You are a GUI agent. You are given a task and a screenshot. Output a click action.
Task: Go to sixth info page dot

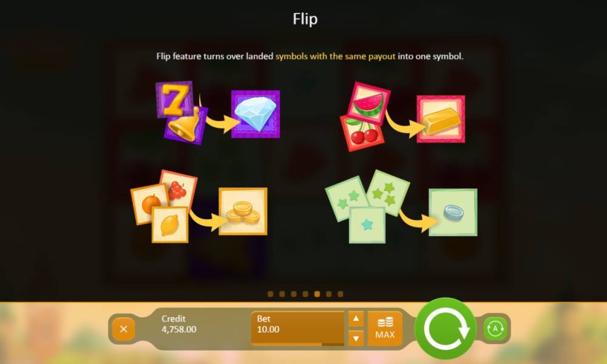(328, 294)
